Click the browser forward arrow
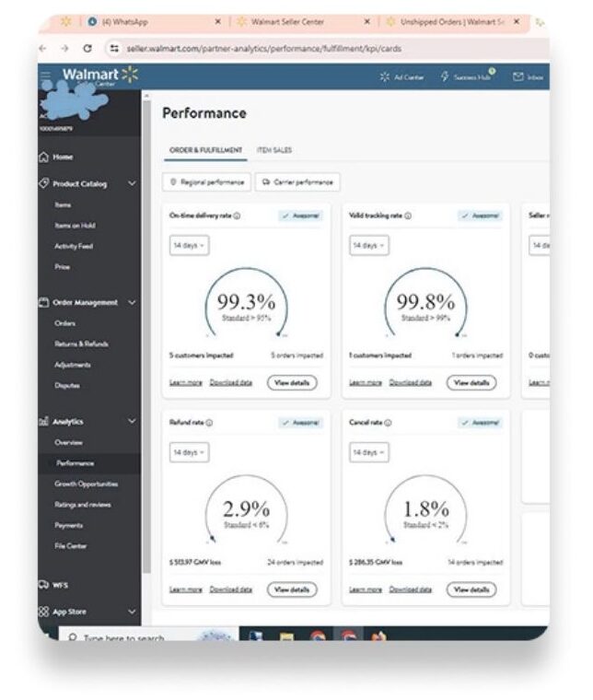 [65, 48]
